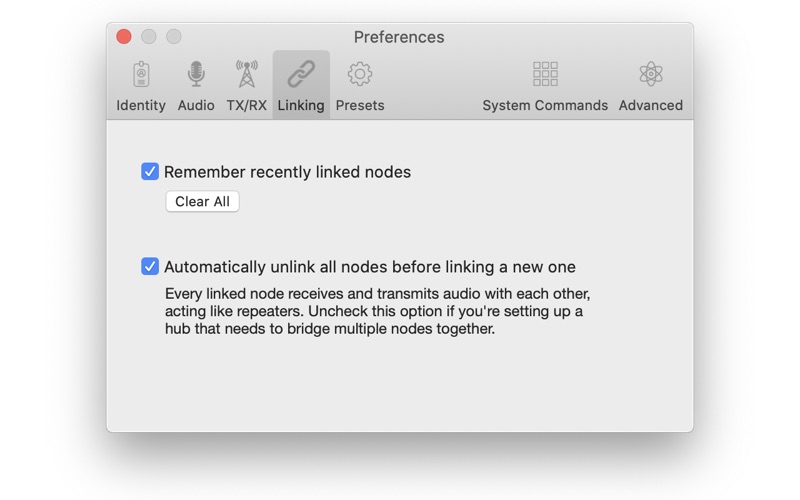Click the Clear All button
800x500 pixels.
point(203,202)
